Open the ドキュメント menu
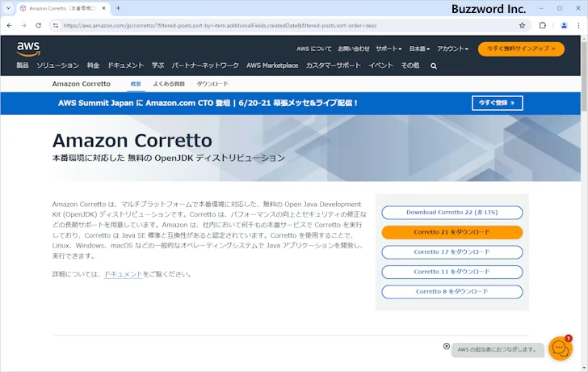This screenshot has width=588, height=372. coord(126,66)
